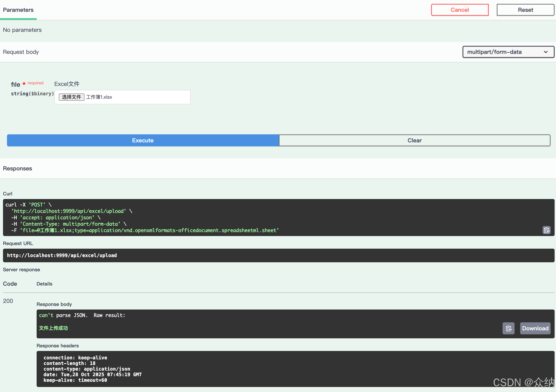Click the 选择文件 choose file button
556x392 pixels.
[x=71, y=97]
